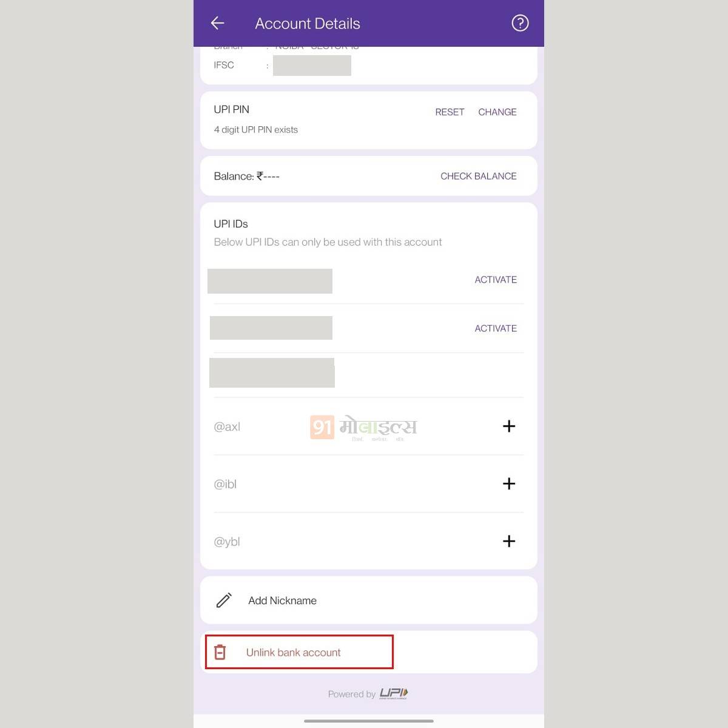Image resolution: width=728 pixels, height=728 pixels.
Task: Click RESET to reset your UPI PIN
Action: tap(450, 112)
